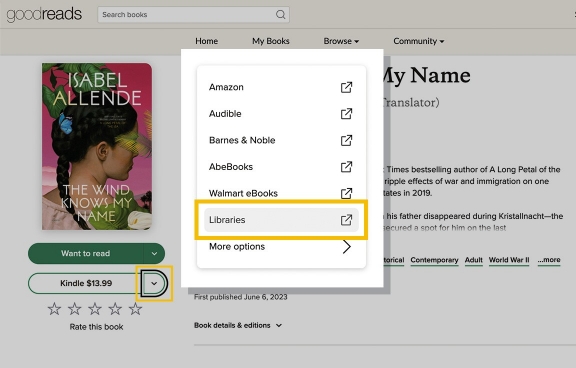Click the goodreads logo
This screenshot has width=576, height=368.
pos(44,14)
